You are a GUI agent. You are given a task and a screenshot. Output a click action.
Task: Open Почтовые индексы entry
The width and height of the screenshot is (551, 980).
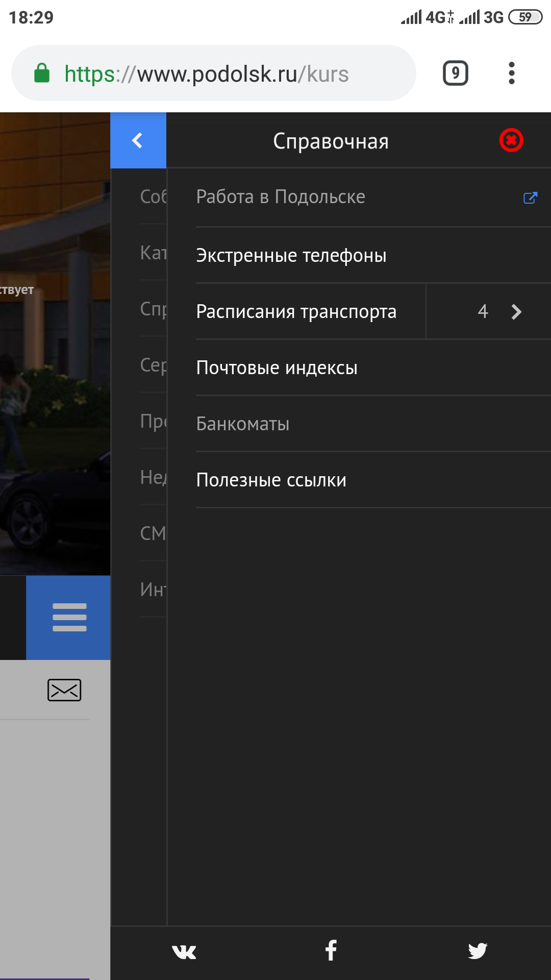pyautogui.click(x=277, y=367)
